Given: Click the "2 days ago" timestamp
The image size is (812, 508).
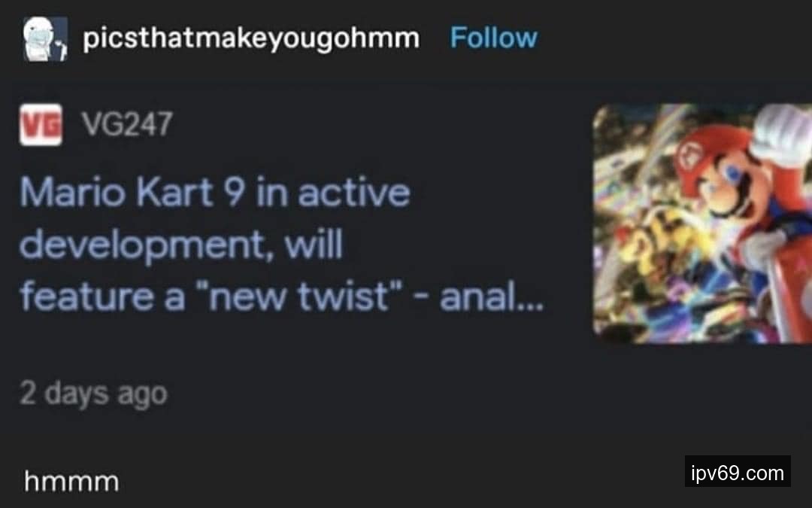Looking at the screenshot, I should coord(94,394).
